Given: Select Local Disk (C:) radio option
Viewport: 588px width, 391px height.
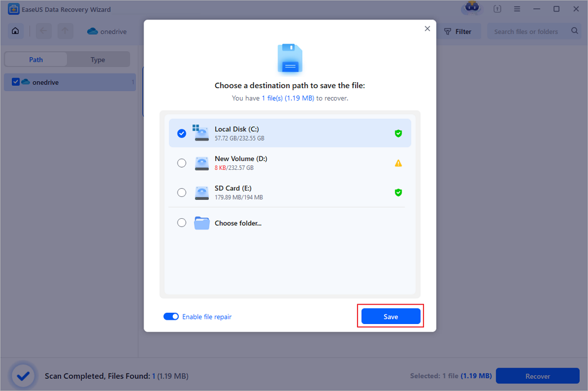Looking at the screenshot, I should [182, 133].
